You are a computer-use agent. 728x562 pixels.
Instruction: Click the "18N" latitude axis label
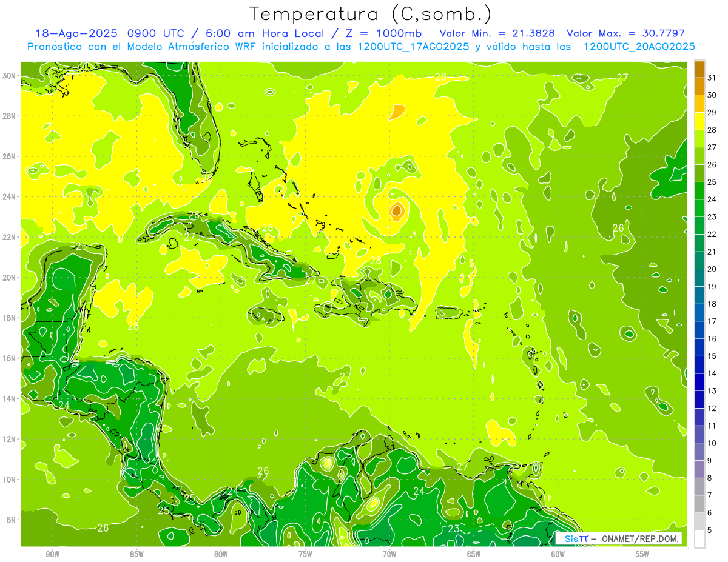point(10,318)
